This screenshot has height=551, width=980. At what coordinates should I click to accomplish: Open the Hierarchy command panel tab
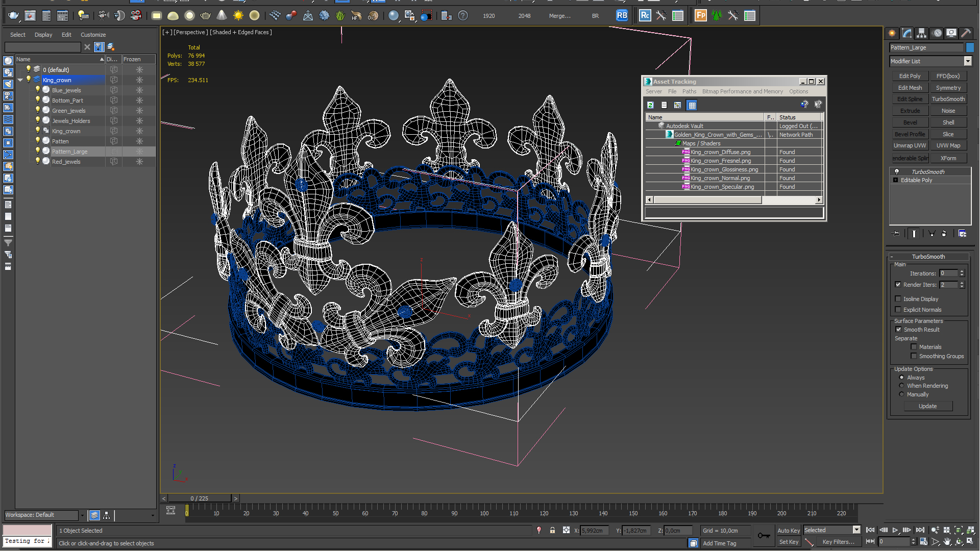tap(922, 33)
